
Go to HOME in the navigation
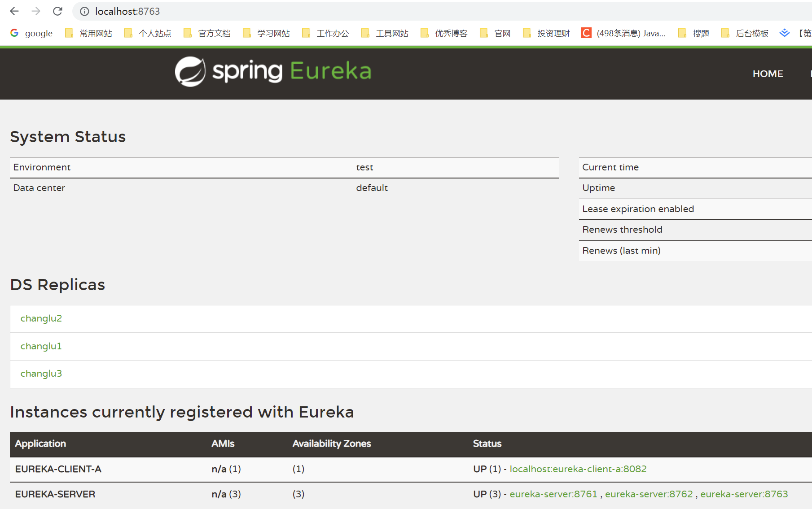(x=768, y=74)
